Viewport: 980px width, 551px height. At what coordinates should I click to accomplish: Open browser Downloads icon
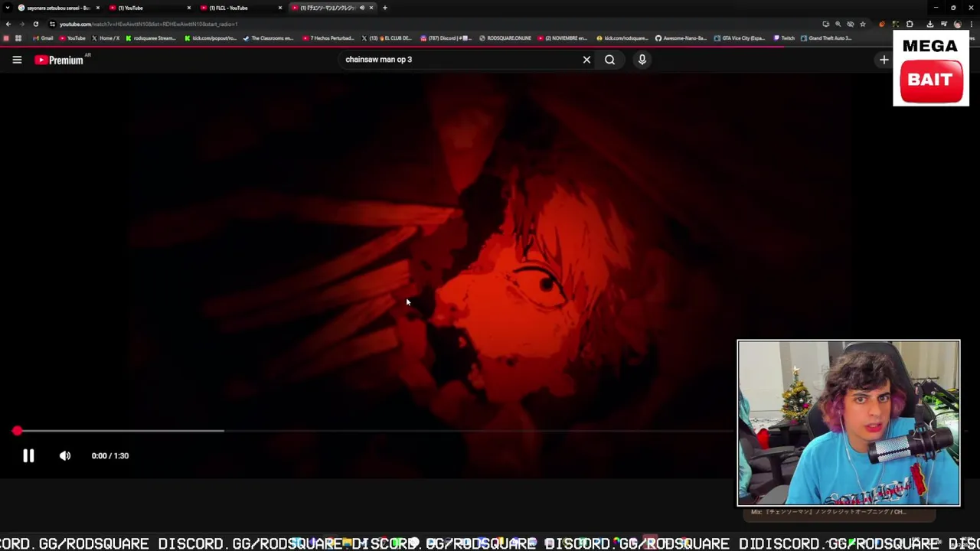pyautogui.click(x=930, y=24)
